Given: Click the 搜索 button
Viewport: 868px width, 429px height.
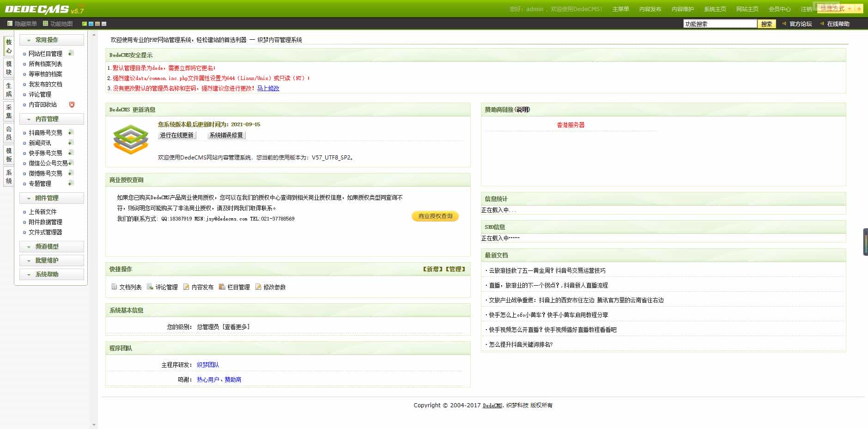Looking at the screenshot, I should (766, 24).
